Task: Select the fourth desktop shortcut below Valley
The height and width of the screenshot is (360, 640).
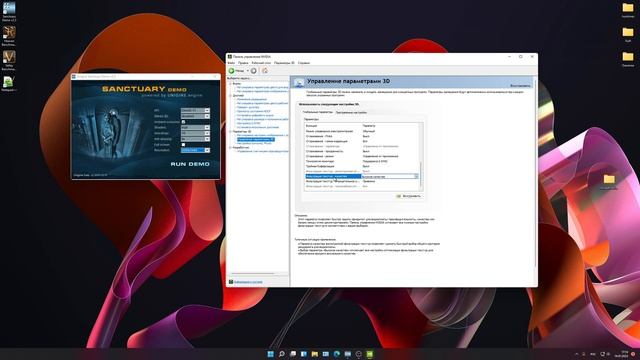Action: pos(9,81)
